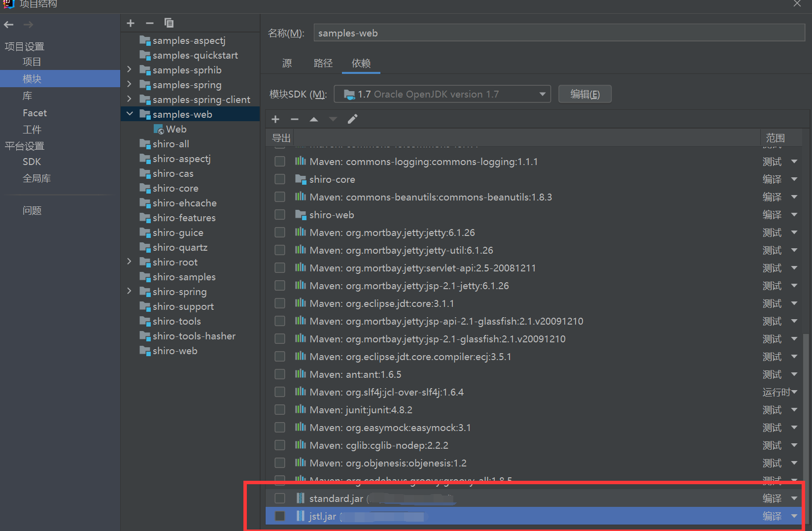Select the shiro-tools-hasher module

pyautogui.click(x=194, y=336)
